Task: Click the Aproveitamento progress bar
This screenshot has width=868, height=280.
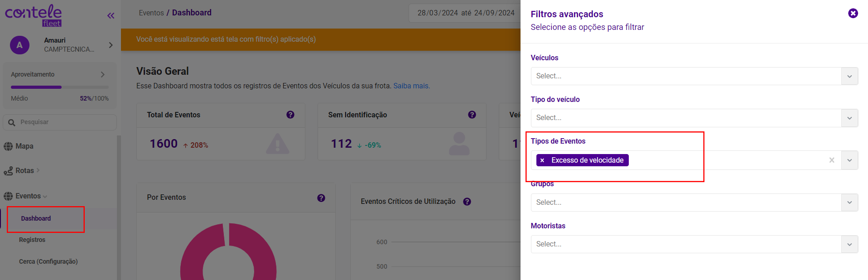Action: [x=60, y=87]
